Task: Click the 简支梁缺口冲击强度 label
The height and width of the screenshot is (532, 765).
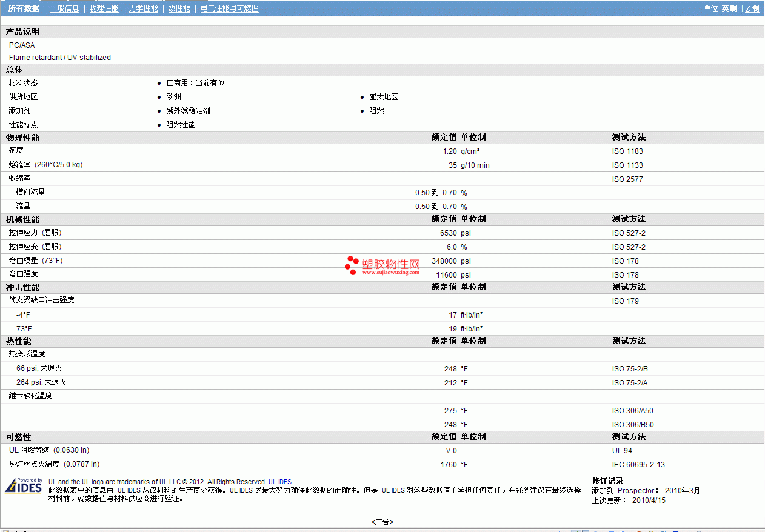Action: coord(41,300)
